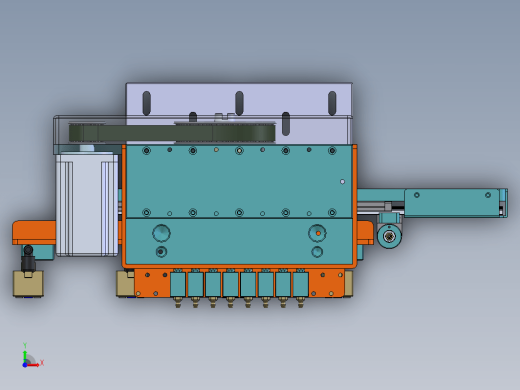Pick the lavender slotted mounting plate
Image resolution: width=520 pixels, height=390 pixels.
[239, 99]
